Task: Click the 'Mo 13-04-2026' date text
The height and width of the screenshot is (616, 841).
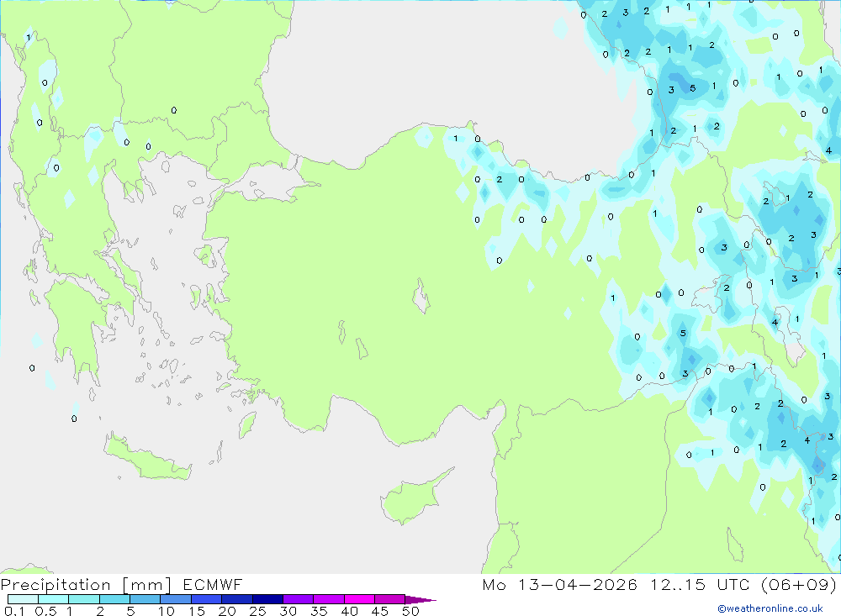Action: click(560, 584)
